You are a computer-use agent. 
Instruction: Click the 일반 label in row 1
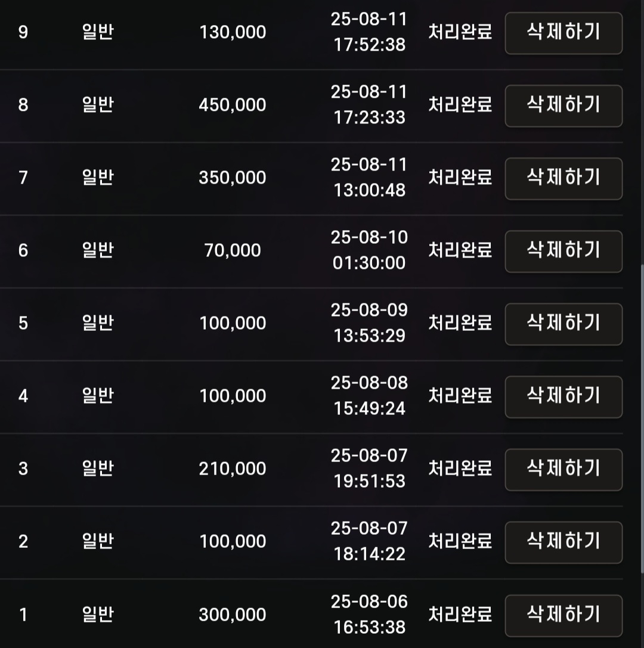tap(98, 614)
